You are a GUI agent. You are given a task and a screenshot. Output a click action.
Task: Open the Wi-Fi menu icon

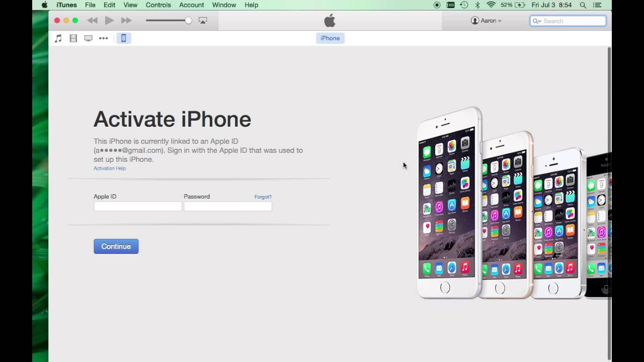coord(491,5)
